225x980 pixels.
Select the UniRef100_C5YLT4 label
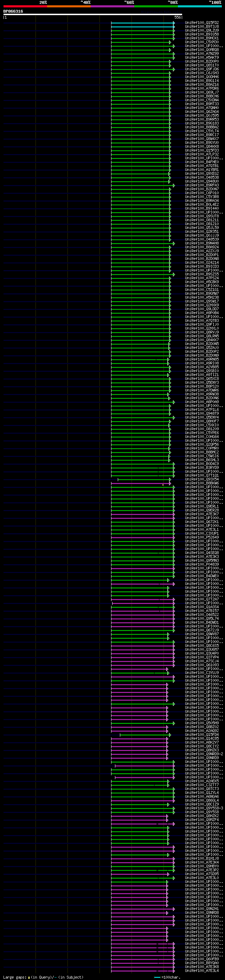pos(202,131)
